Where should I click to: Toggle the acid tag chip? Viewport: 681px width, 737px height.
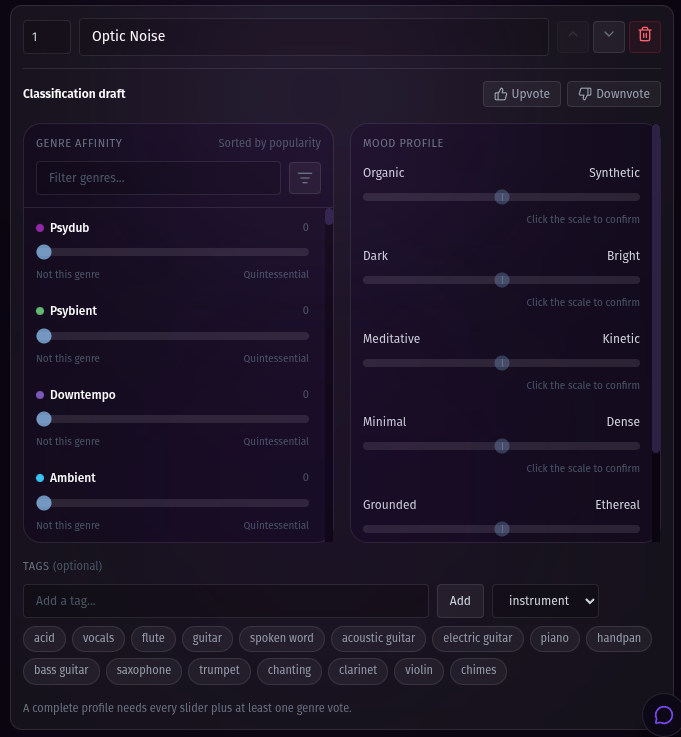44,638
